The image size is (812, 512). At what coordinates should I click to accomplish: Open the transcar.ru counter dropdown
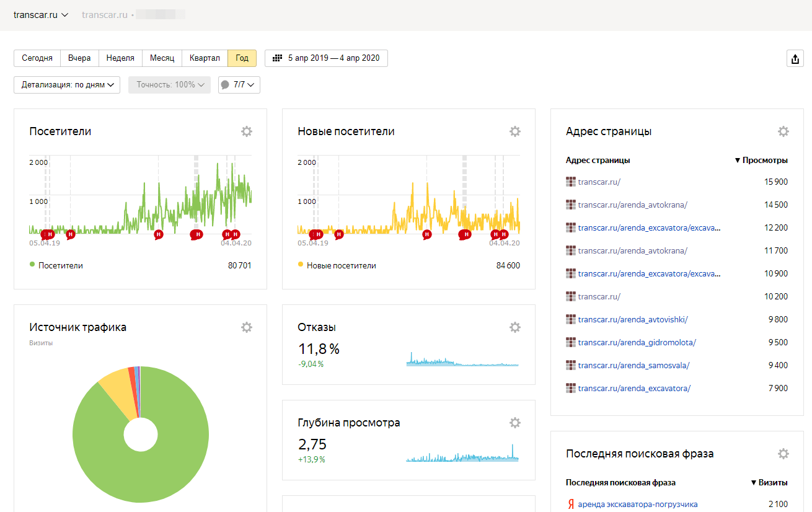click(41, 15)
